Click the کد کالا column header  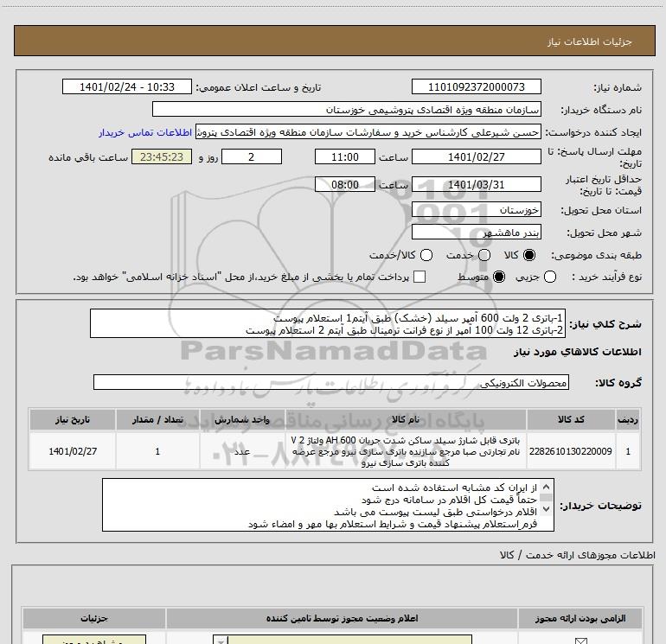571,419
